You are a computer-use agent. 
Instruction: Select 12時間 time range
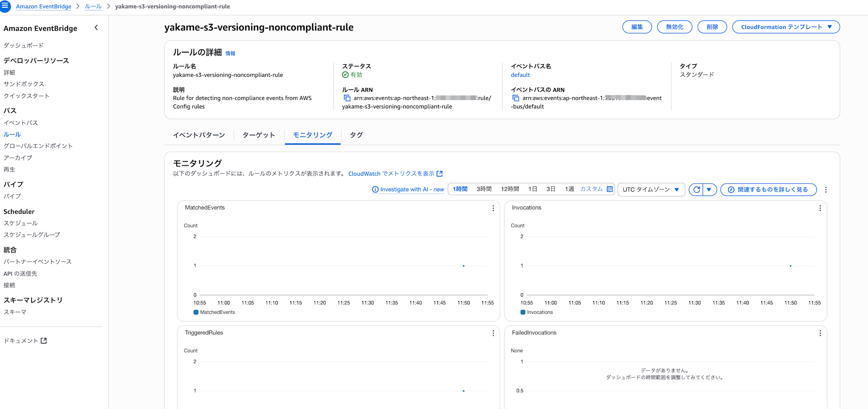[x=510, y=189]
